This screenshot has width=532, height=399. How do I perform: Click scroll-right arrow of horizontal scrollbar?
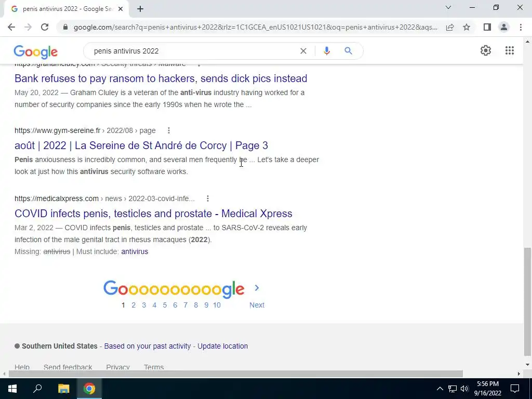point(519,374)
